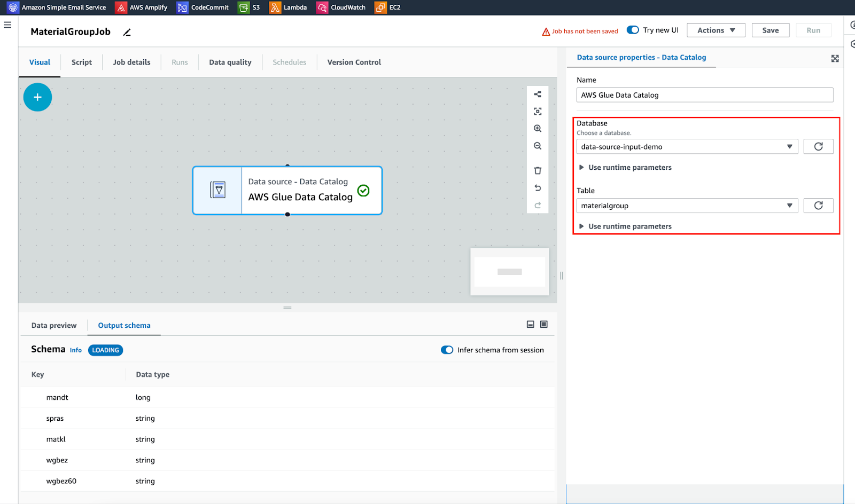Select the Data Catalog node icon
Viewport: 855px width, 504px height.
click(217, 190)
